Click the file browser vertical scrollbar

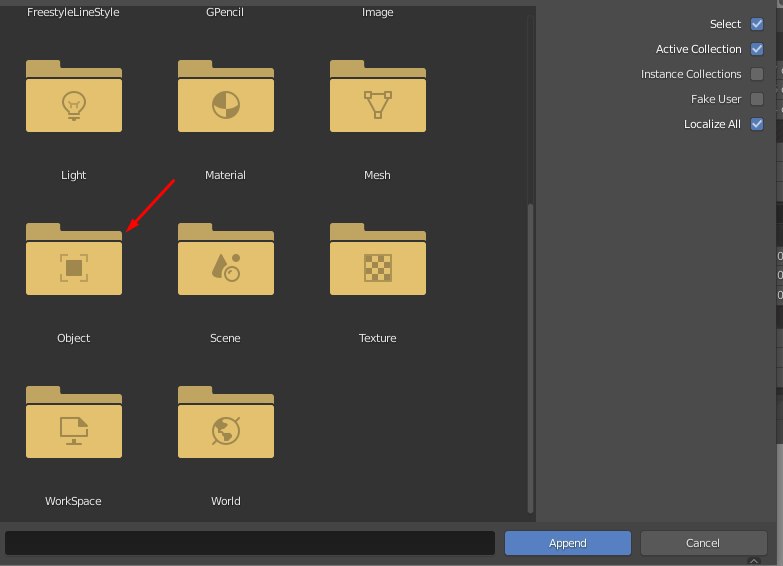[x=530, y=358]
